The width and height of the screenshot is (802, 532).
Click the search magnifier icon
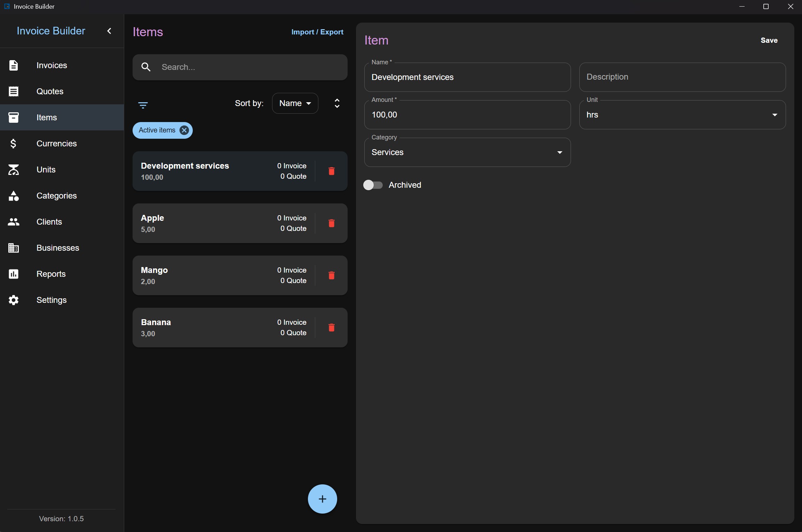146,67
